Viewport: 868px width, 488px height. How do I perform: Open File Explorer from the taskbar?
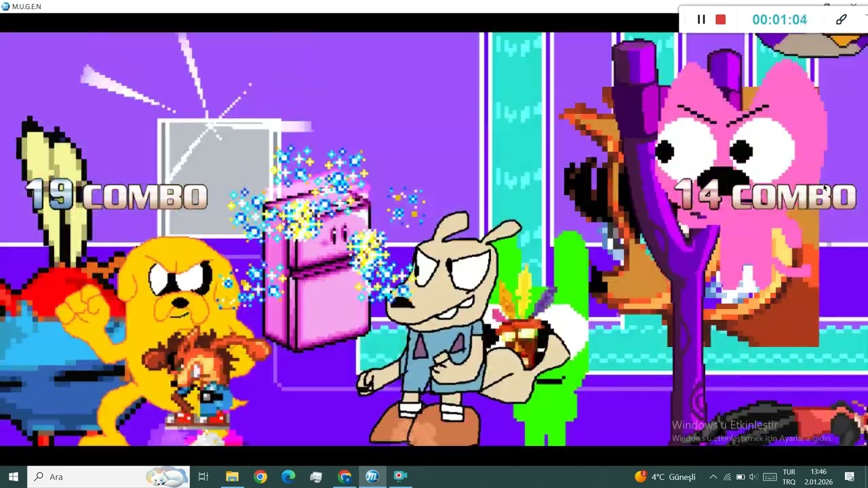coord(232,476)
